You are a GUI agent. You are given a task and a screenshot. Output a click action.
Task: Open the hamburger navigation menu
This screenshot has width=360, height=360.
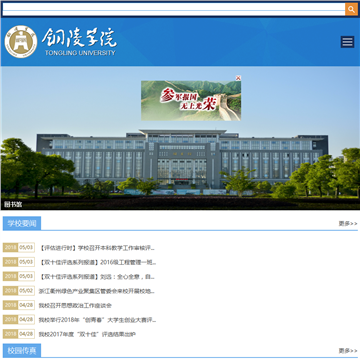[x=347, y=42]
